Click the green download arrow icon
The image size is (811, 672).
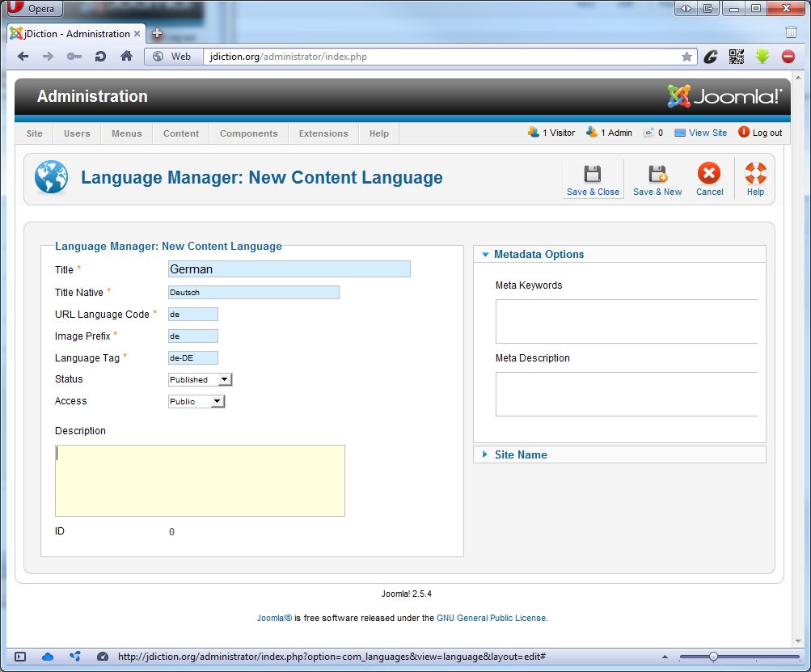[x=762, y=57]
